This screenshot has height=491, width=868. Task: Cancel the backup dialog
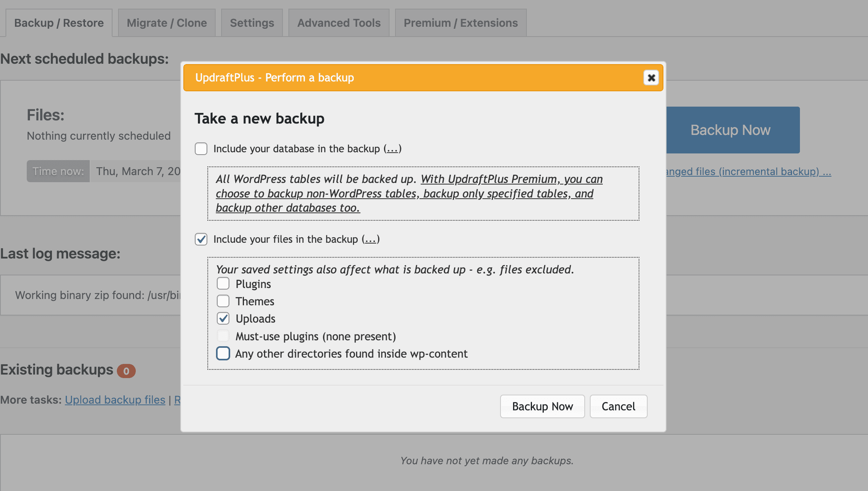coord(618,406)
